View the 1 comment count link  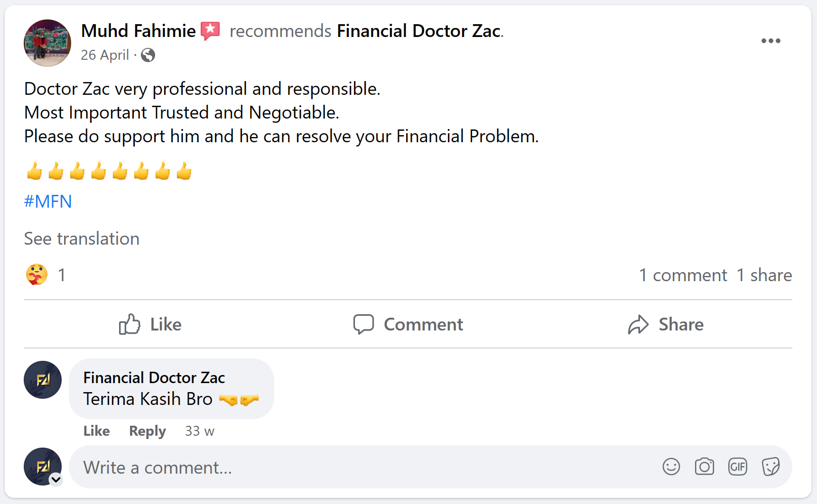683,275
